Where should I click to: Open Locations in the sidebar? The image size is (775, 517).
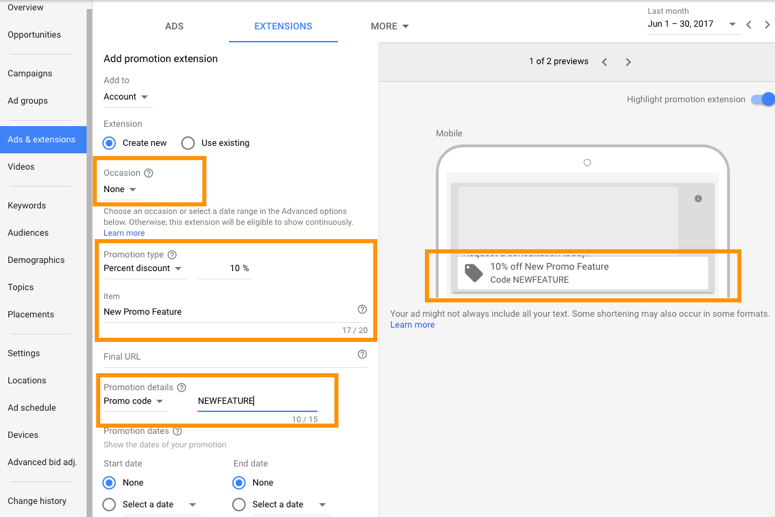[27, 381]
